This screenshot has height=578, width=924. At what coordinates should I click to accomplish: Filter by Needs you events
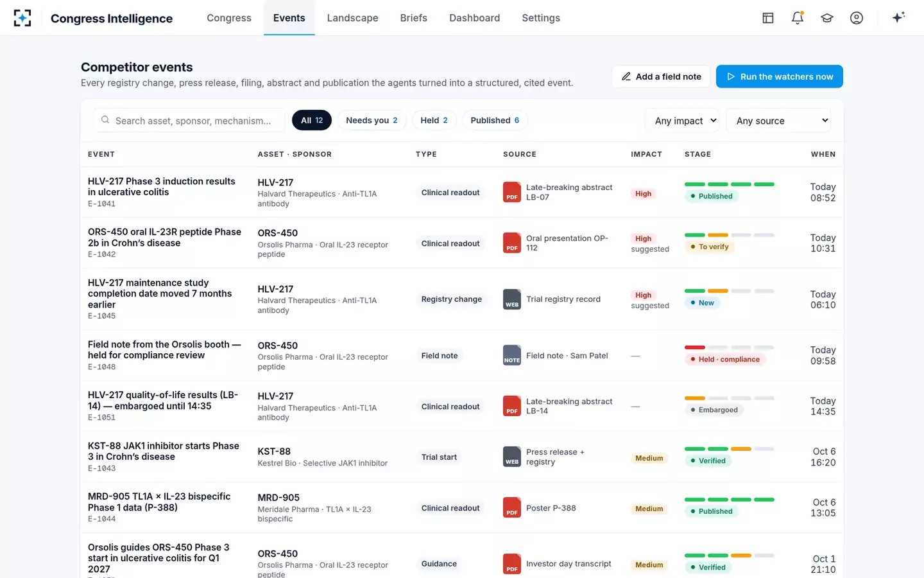[372, 120]
